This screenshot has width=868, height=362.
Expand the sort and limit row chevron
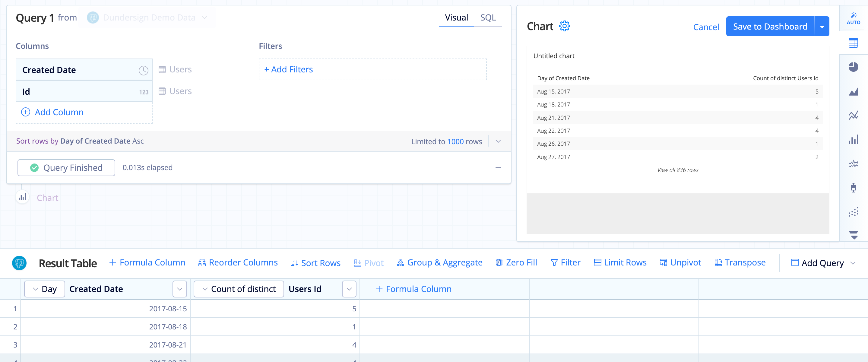coord(498,141)
